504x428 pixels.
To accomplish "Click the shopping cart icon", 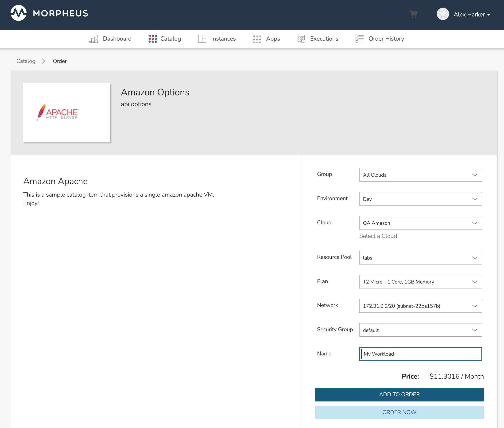I will [x=413, y=14].
